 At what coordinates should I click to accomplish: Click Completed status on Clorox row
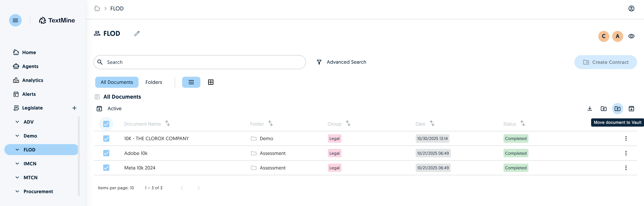pyautogui.click(x=515, y=139)
